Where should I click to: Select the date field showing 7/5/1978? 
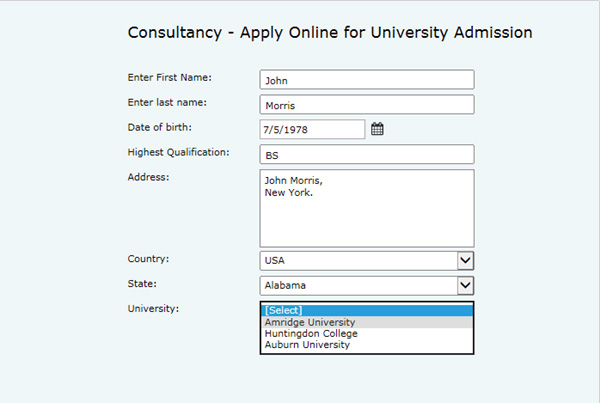tap(312, 129)
